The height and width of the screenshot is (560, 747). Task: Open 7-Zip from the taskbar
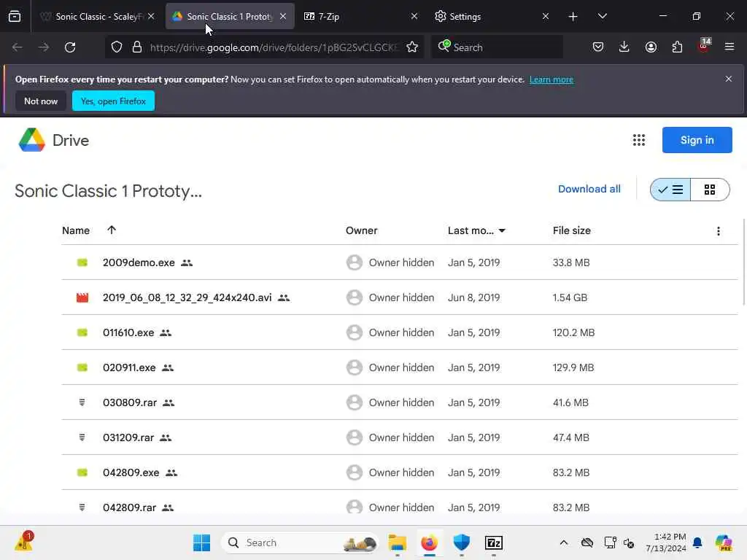point(494,542)
